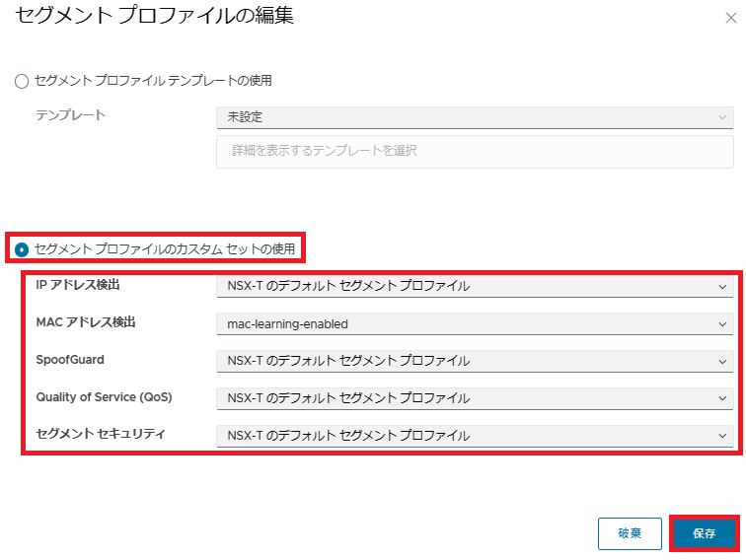Click chevron arrow of mac-learning-enabled dropdown
The height and width of the screenshot is (560, 746).
point(722,323)
